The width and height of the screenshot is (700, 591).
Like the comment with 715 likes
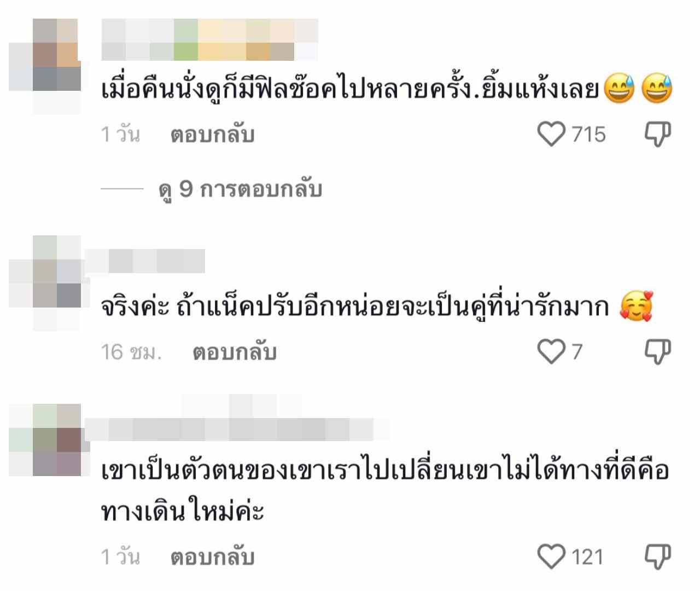[x=551, y=134]
